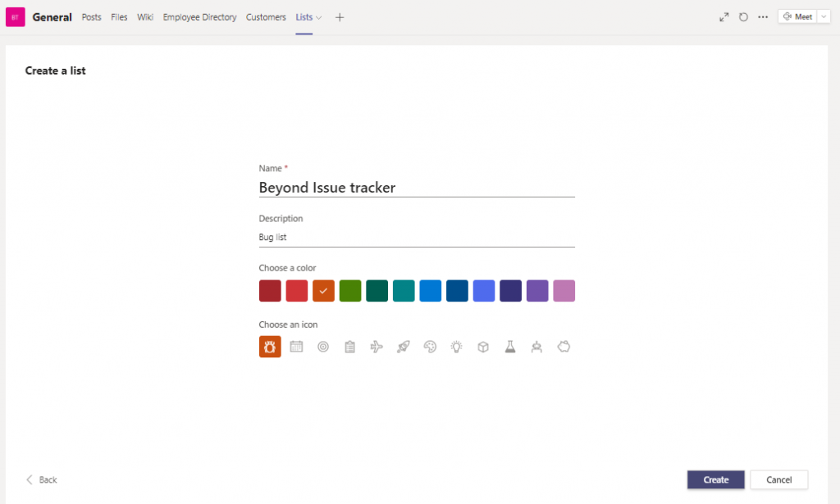The height and width of the screenshot is (504, 840).
Task: Reload the tab with refresh icon
Action: [743, 17]
